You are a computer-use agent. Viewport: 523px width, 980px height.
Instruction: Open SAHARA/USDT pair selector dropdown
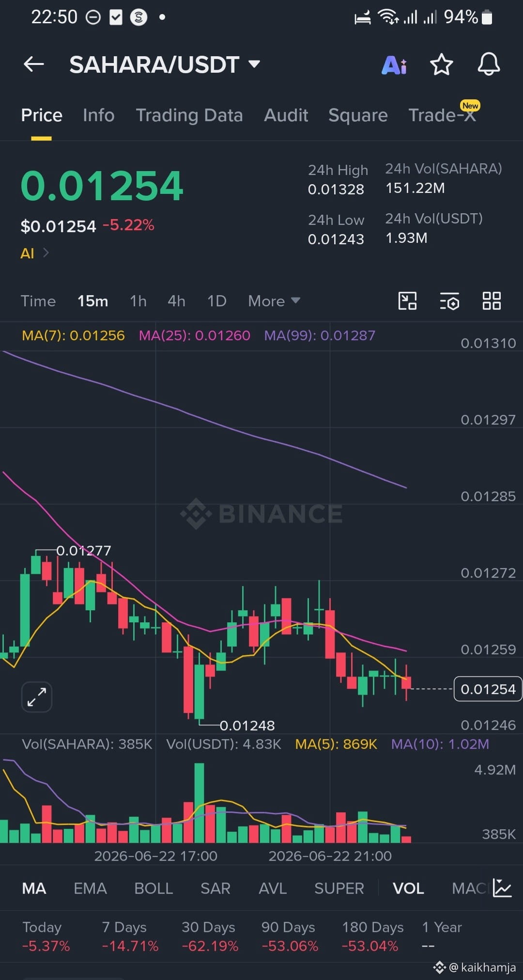click(x=165, y=64)
